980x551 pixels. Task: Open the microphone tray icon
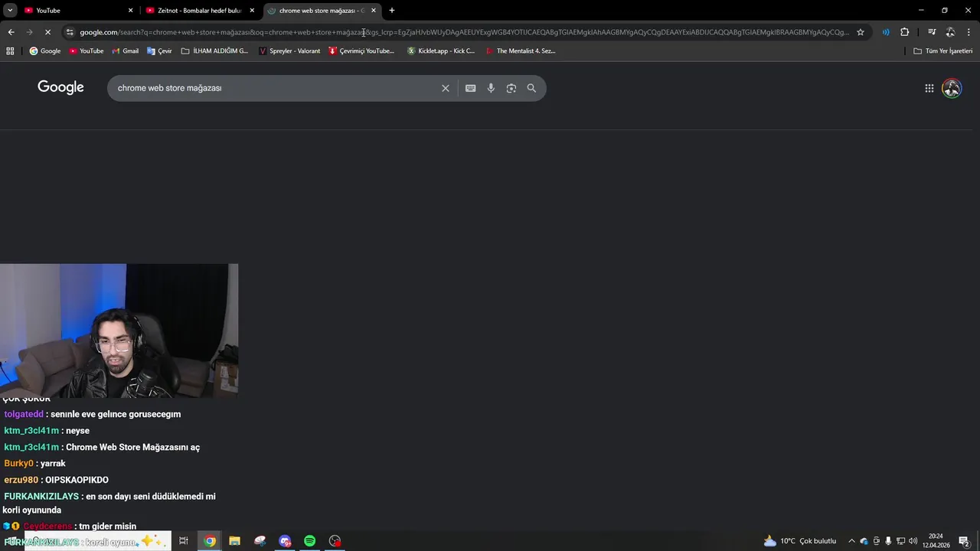point(888,541)
